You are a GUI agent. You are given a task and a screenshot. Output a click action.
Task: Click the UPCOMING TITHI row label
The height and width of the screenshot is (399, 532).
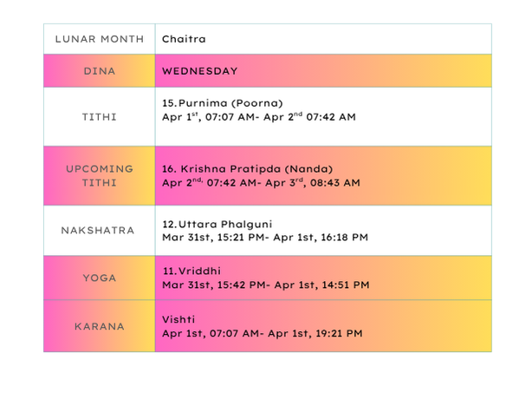click(x=99, y=175)
